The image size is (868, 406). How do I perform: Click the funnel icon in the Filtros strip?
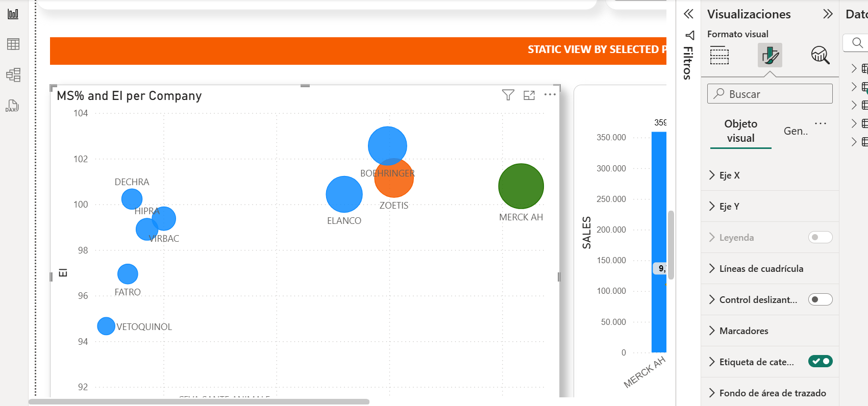pyautogui.click(x=689, y=35)
